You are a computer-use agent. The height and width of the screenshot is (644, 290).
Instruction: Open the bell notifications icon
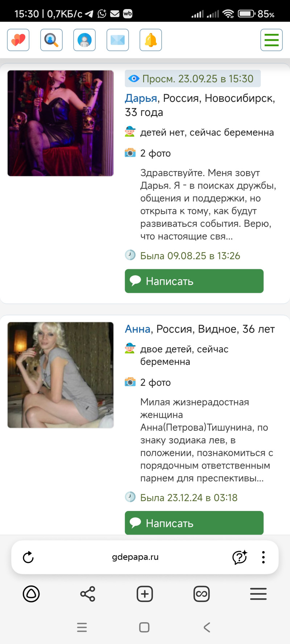point(151,40)
